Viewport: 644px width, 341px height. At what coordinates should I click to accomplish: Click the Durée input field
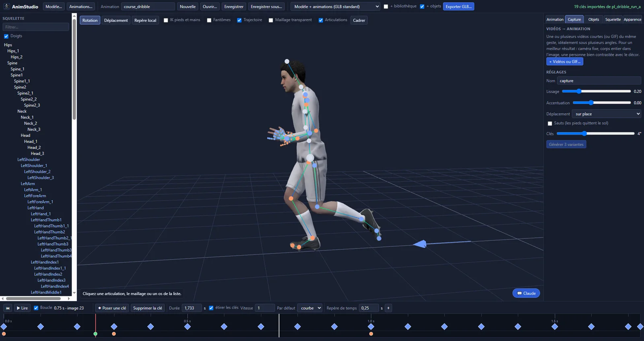point(192,308)
